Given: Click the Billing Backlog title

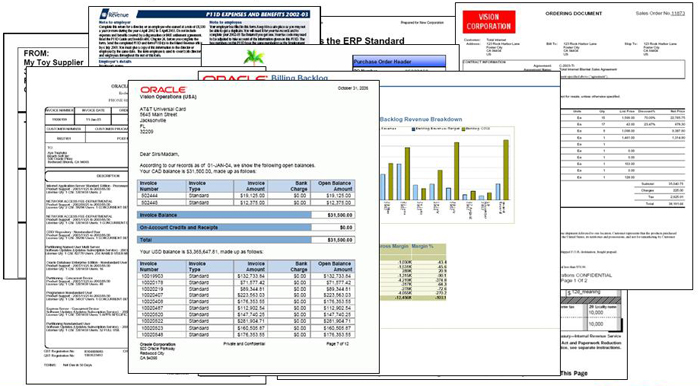Looking at the screenshot, I should point(300,78).
